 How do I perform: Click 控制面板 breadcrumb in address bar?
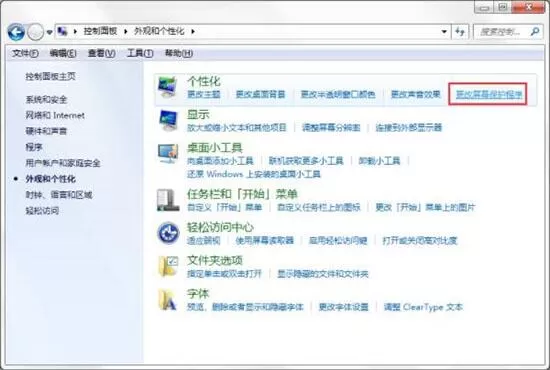click(x=100, y=31)
